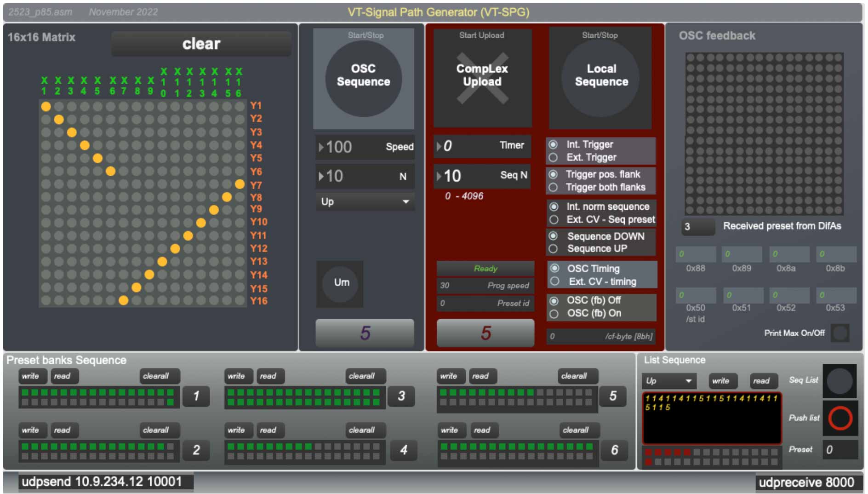The width and height of the screenshot is (868, 494).
Task: Select Sequence UP radio option
Action: coord(554,248)
